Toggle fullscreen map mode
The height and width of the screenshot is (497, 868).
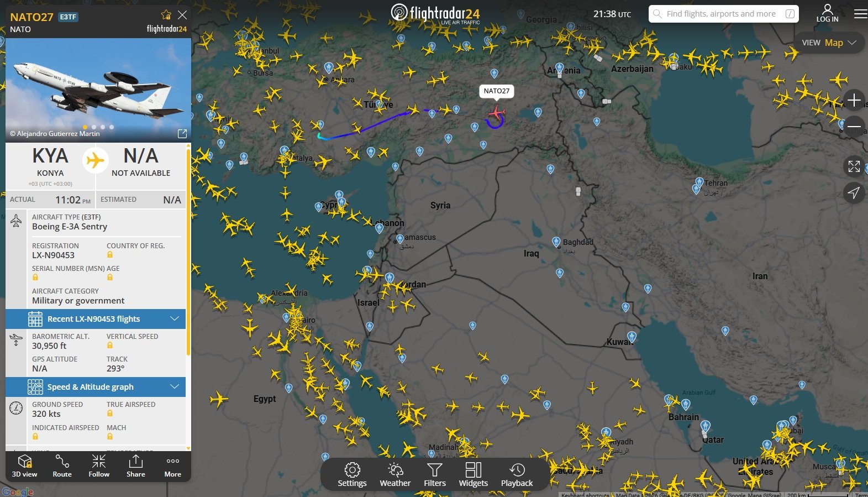point(854,166)
